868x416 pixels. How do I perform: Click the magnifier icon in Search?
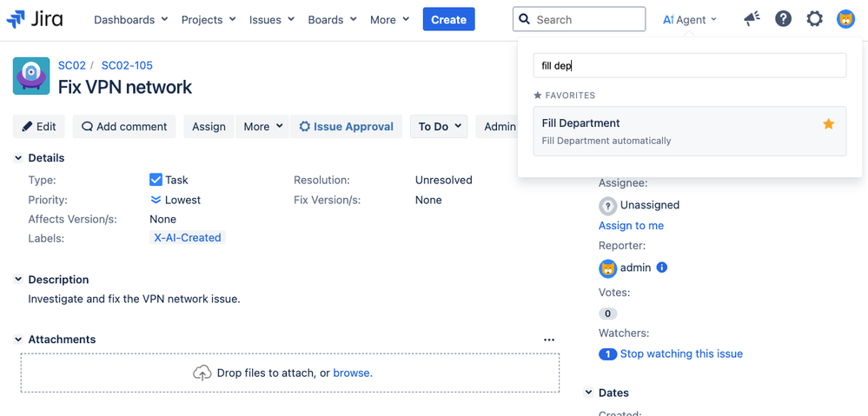click(x=525, y=19)
